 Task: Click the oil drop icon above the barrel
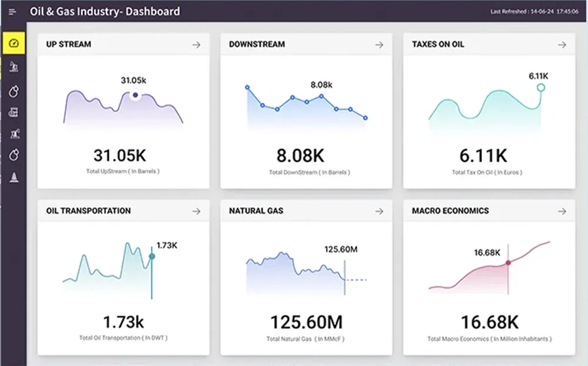14,91
